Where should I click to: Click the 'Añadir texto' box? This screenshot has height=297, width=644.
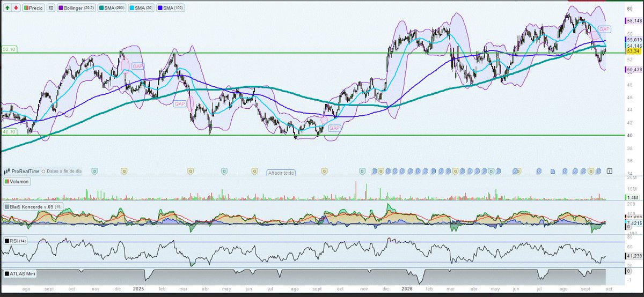click(281, 173)
